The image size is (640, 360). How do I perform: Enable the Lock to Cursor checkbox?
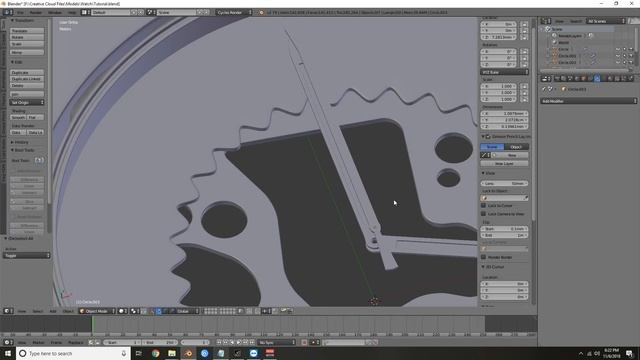(484, 206)
